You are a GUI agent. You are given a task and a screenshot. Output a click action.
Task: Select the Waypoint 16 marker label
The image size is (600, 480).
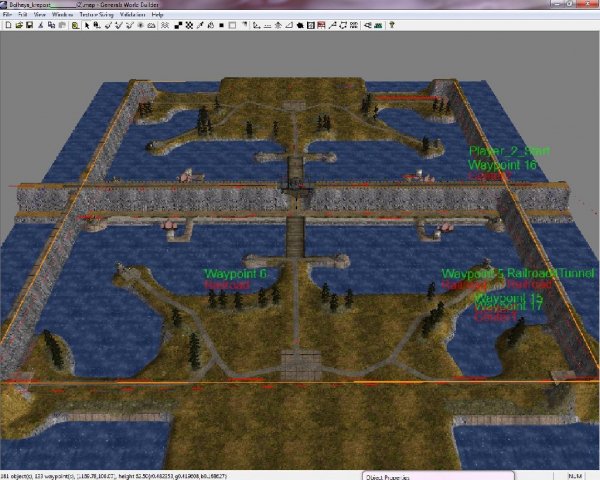pos(503,164)
